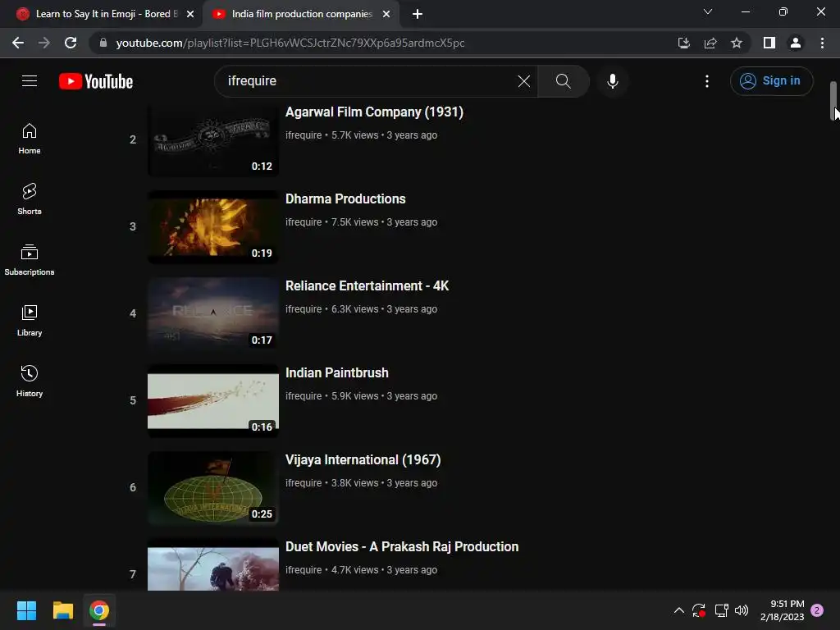
Task: Open the volume control in tray
Action: [742, 610]
